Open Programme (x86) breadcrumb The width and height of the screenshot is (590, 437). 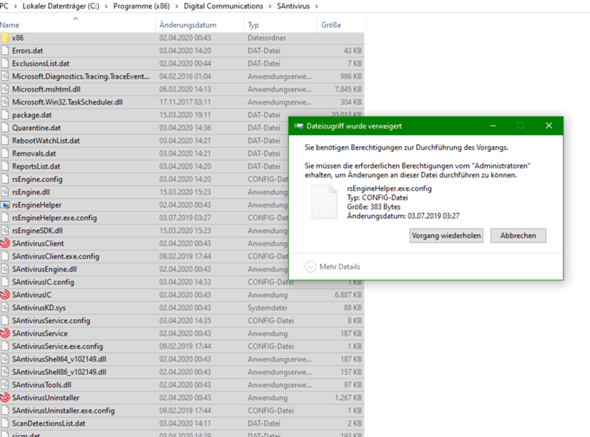pyautogui.click(x=141, y=6)
